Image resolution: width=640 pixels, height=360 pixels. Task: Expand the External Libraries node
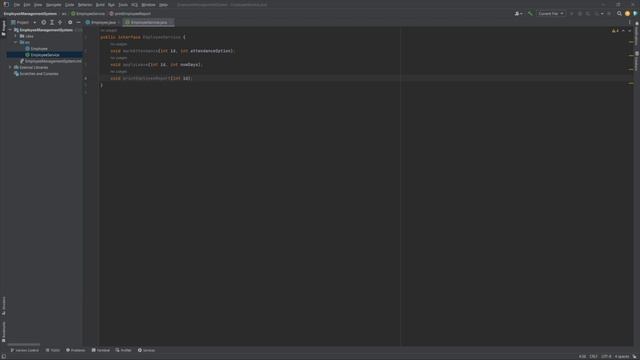pyautogui.click(x=10, y=67)
